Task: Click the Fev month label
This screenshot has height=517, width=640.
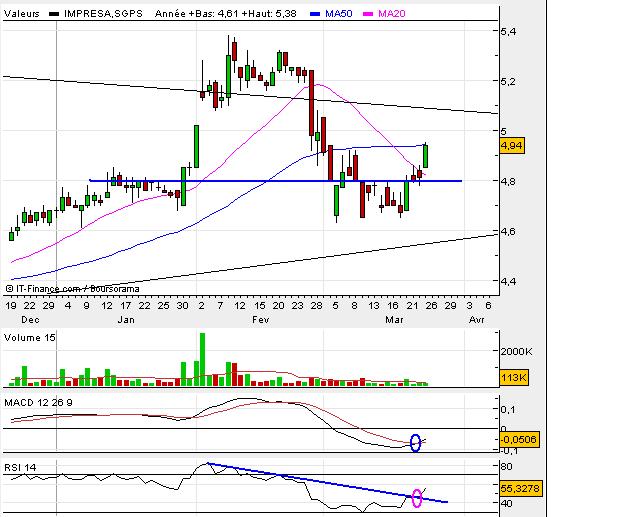Action: click(x=260, y=320)
